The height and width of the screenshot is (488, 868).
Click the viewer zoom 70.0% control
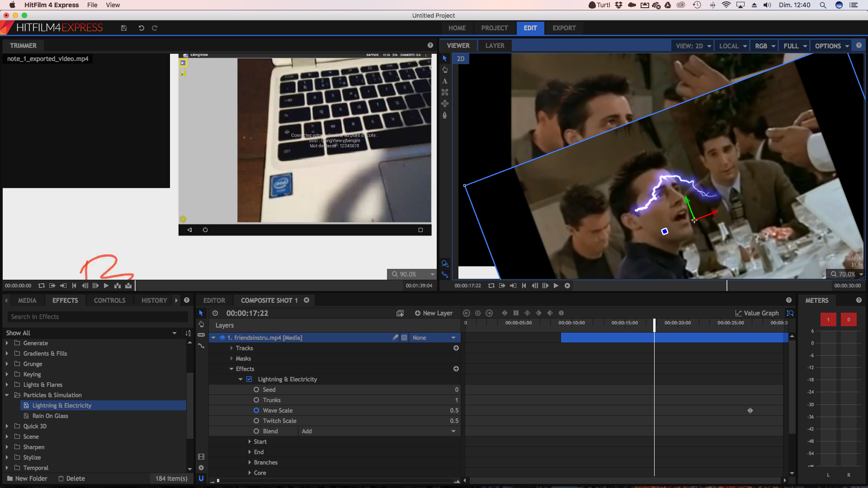click(x=847, y=274)
